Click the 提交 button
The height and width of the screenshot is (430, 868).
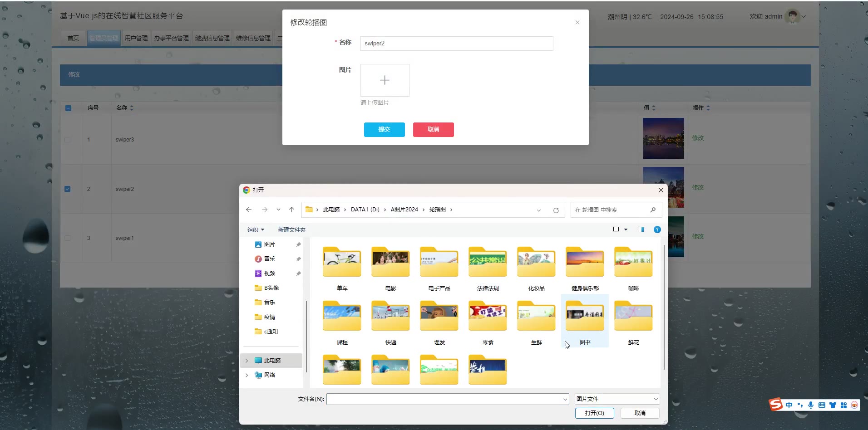384,130
